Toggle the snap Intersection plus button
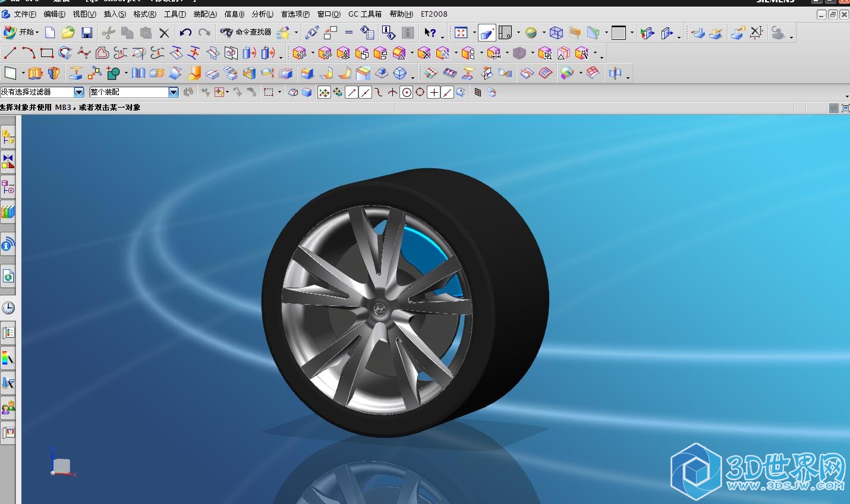The image size is (850, 504). click(x=434, y=92)
